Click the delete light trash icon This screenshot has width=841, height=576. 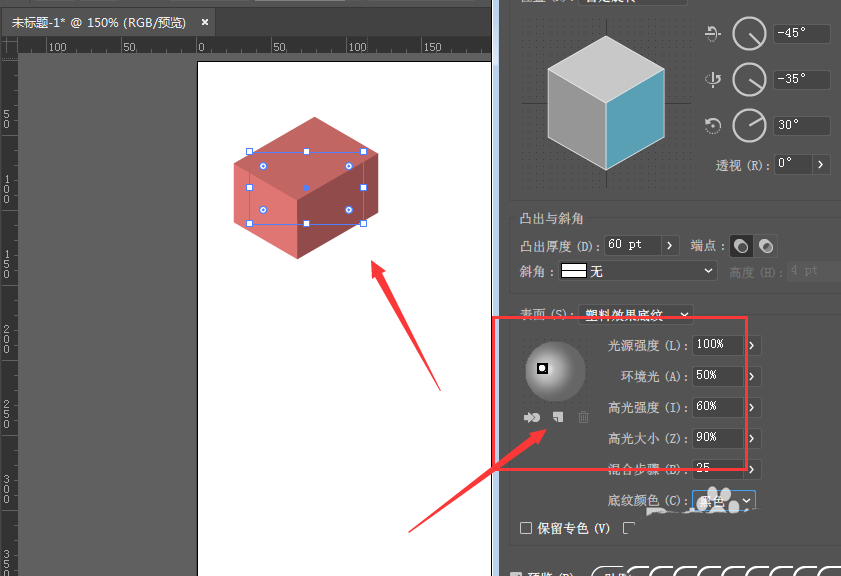tap(584, 417)
